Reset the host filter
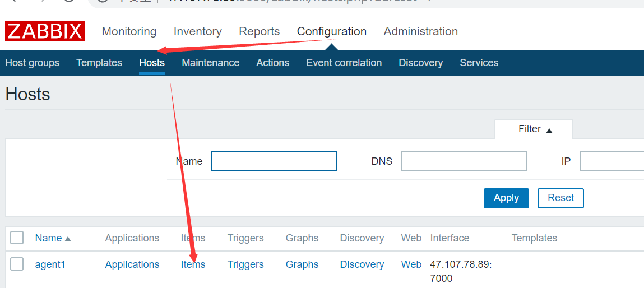644x288 pixels. (560, 198)
